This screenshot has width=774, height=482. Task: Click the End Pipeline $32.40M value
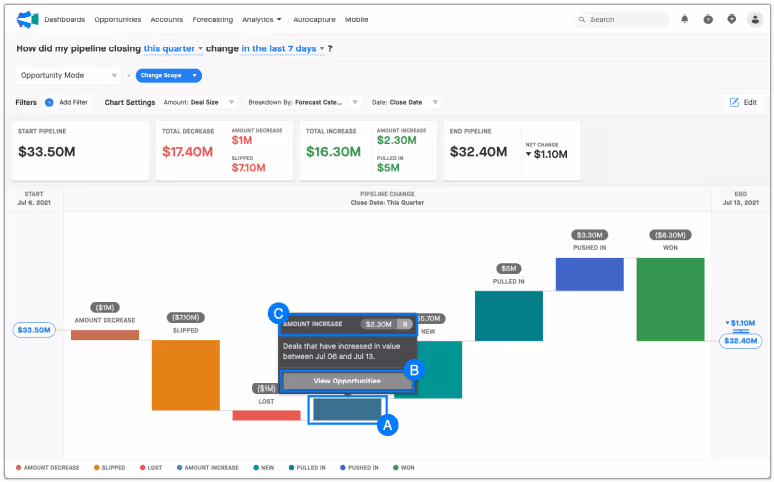point(478,152)
